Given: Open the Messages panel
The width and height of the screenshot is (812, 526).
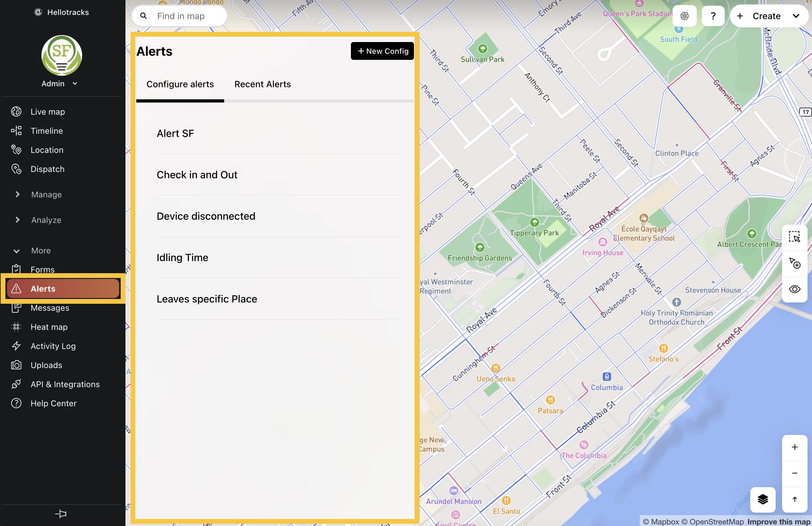Looking at the screenshot, I should pyautogui.click(x=50, y=308).
